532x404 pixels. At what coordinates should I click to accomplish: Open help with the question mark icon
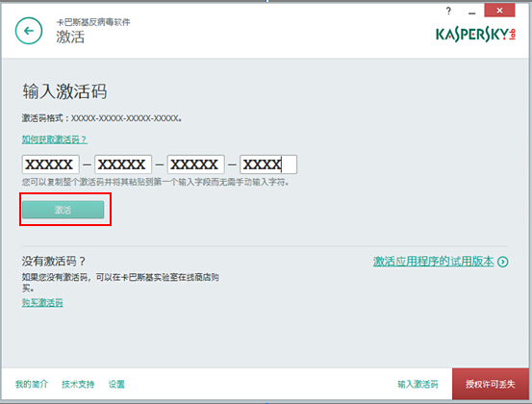coord(448,11)
